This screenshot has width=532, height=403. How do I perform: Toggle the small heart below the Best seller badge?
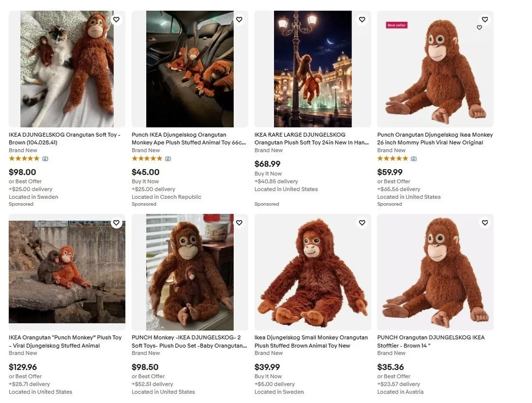[479, 28]
